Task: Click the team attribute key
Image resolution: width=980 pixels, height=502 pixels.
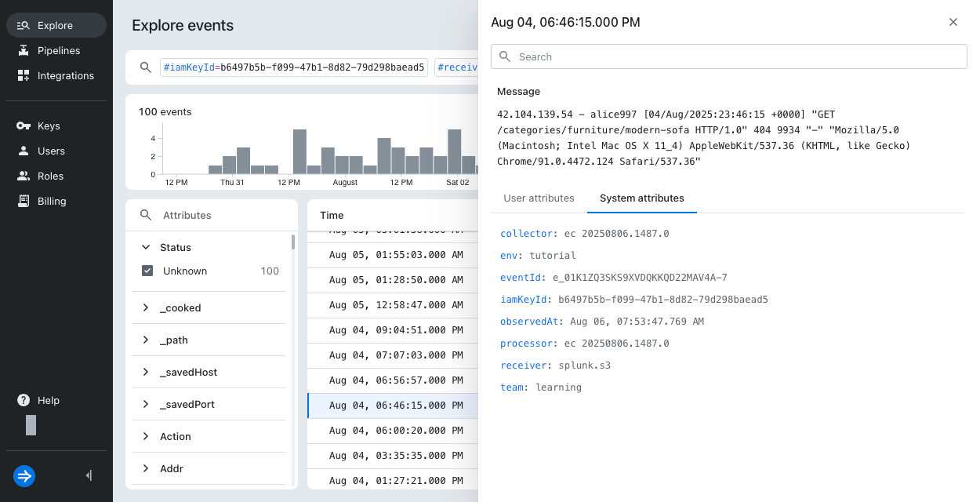Action: click(x=513, y=387)
